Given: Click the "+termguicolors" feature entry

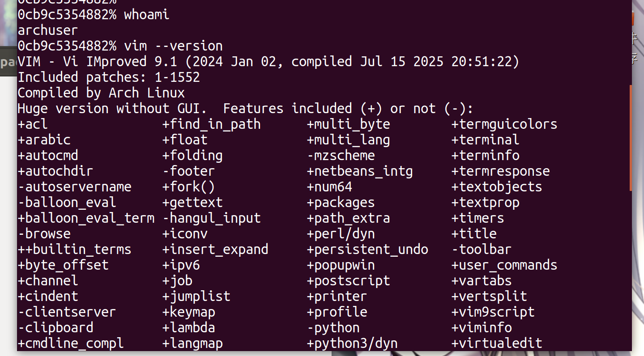Looking at the screenshot, I should [x=504, y=124].
